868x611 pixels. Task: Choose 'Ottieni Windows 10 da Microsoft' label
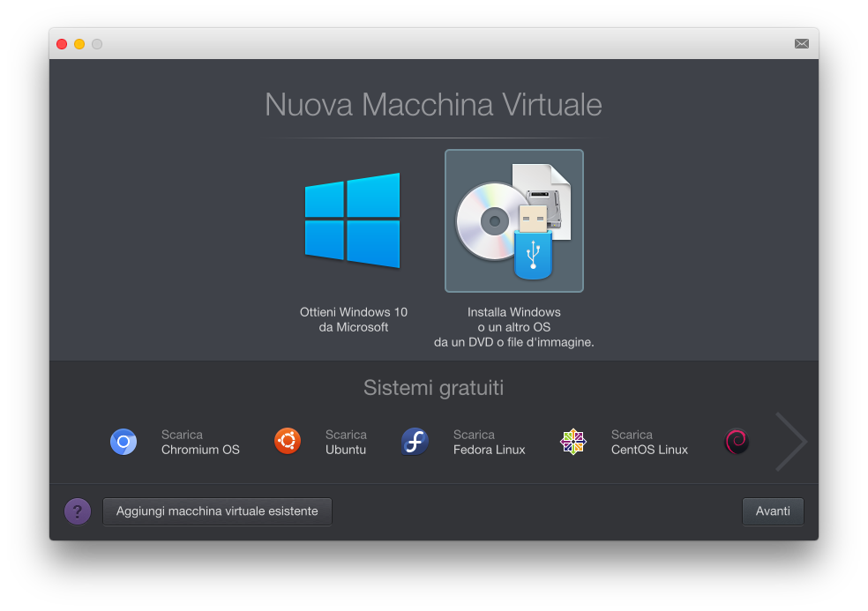(353, 320)
